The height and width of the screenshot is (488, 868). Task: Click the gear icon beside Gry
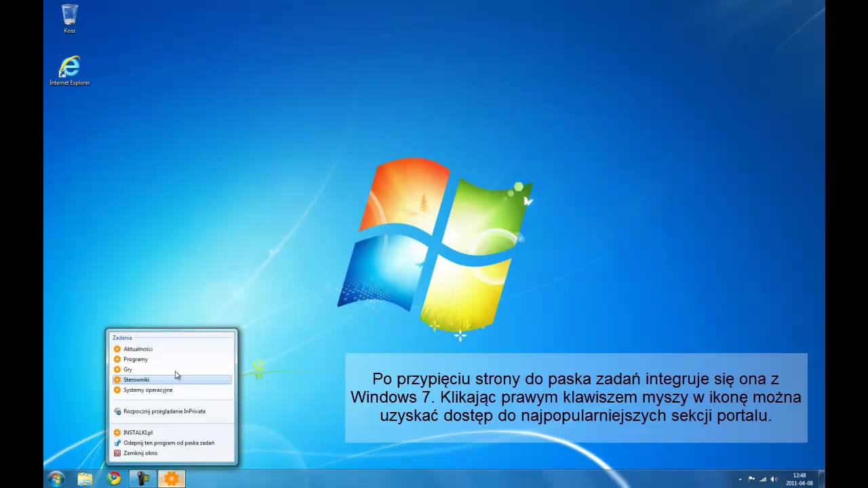click(117, 369)
